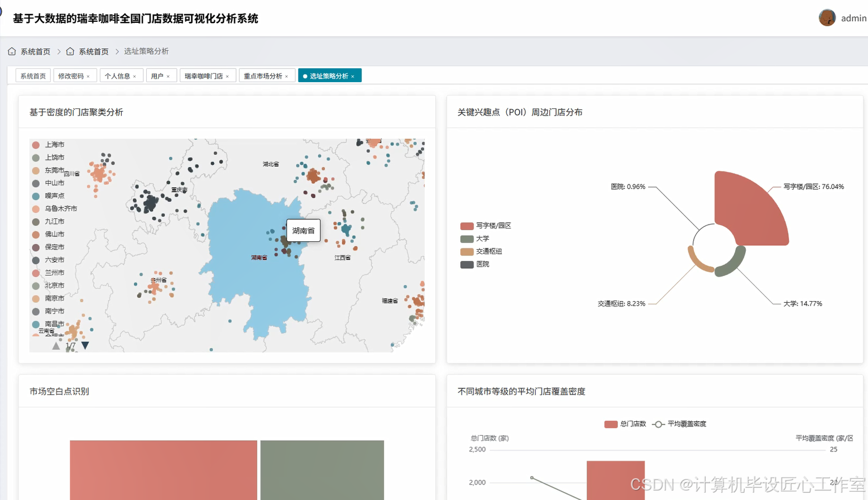Close the 修改密码 tab
Image resolution: width=868 pixels, height=500 pixels.
pyautogui.click(x=88, y=77)
